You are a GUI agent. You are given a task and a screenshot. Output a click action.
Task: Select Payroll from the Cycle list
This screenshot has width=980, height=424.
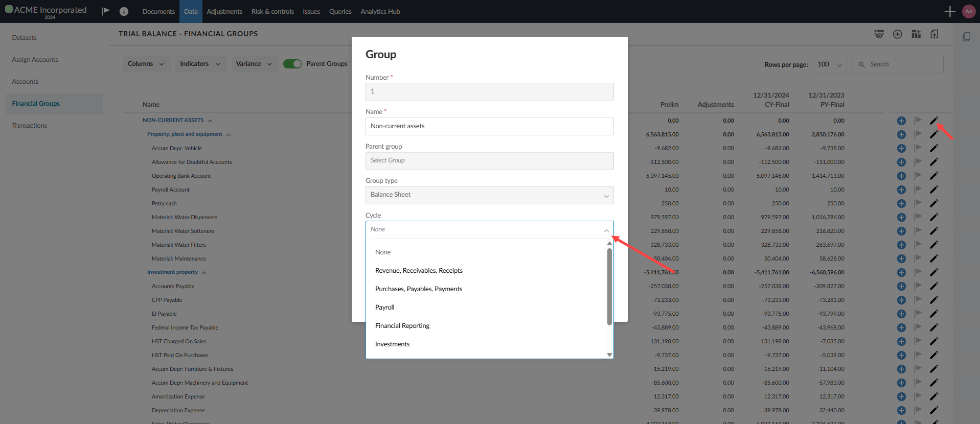[385, 308]
